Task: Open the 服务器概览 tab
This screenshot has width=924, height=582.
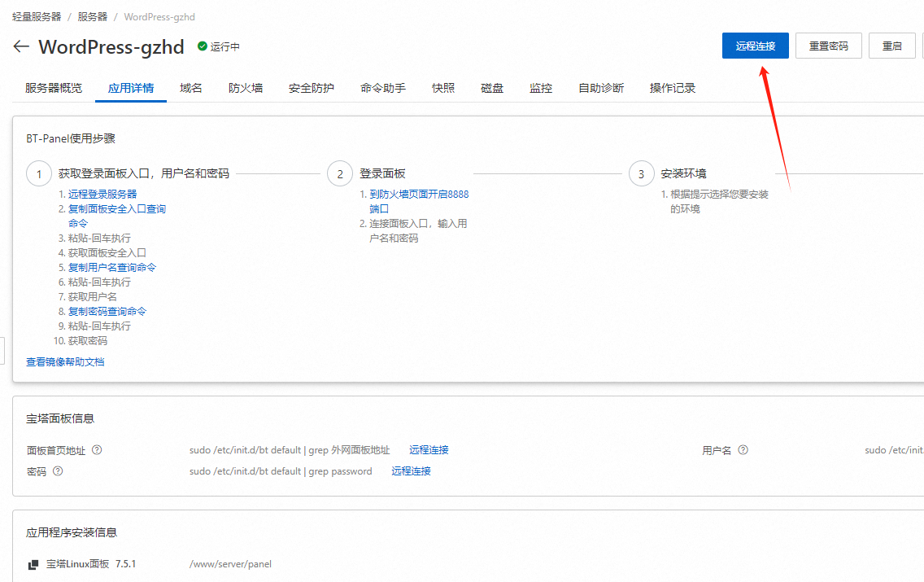Action: [54, 88]
